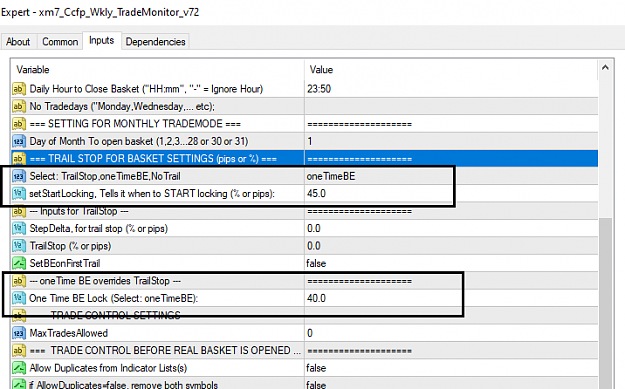Click string icon of No Tradedays row

tap(19, 106)
